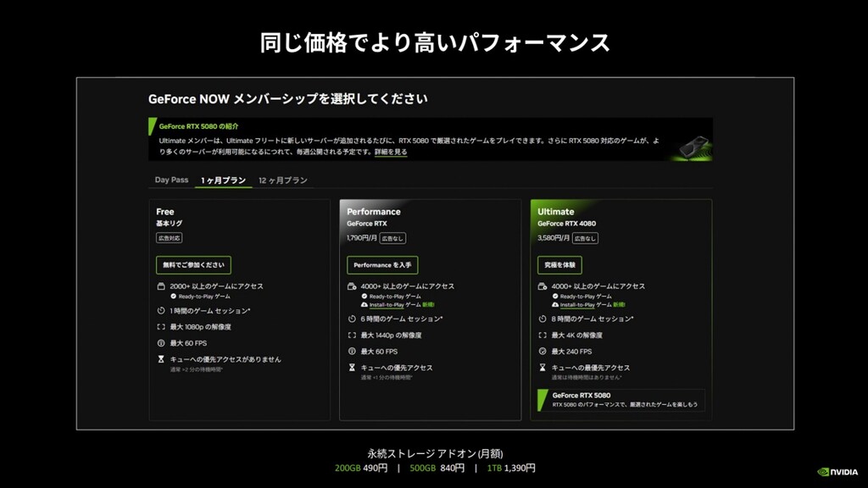Screen dimensions: 868x488
Task: Open the 12ヶ月プラン tab
Action: tap(283, 180)
